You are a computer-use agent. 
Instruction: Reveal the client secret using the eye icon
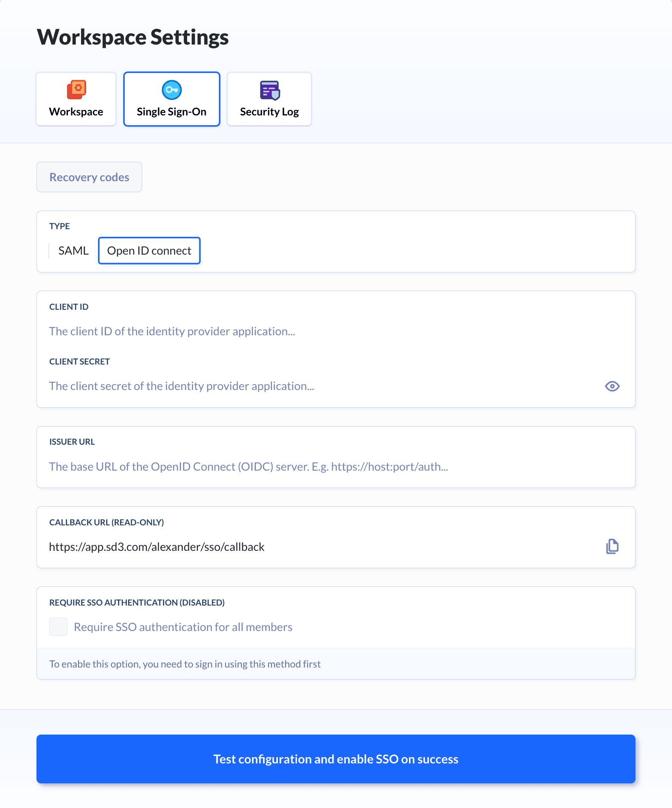coord(612,386)
